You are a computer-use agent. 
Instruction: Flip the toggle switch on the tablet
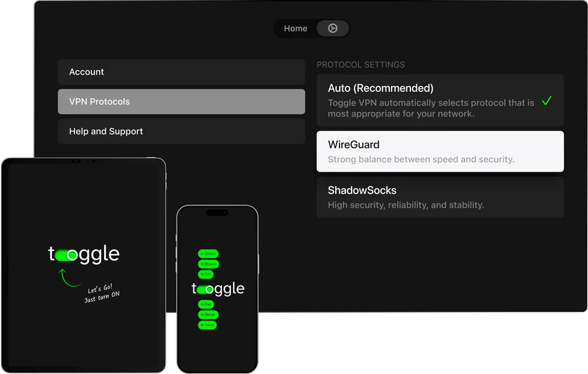(x=66, y=255)
